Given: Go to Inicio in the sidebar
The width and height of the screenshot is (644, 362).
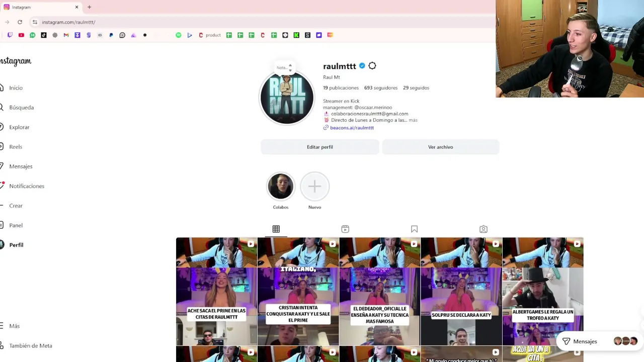Looking at the screenshot, I should tap(16, 88).
